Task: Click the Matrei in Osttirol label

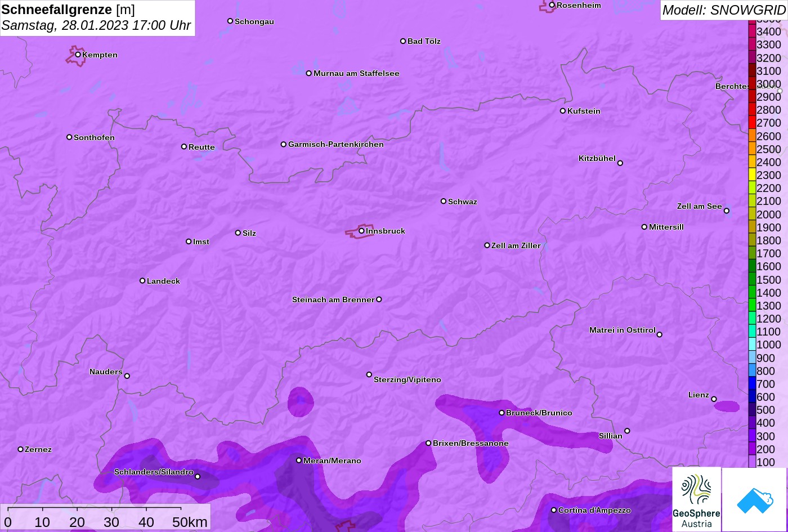Action: [x=623, y=330]
